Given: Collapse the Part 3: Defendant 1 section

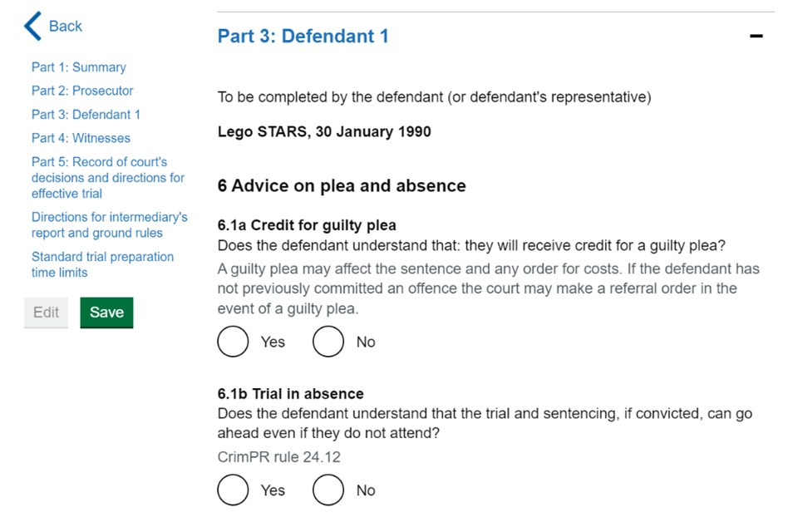Looking at the screenshot, I should (756, 36).
